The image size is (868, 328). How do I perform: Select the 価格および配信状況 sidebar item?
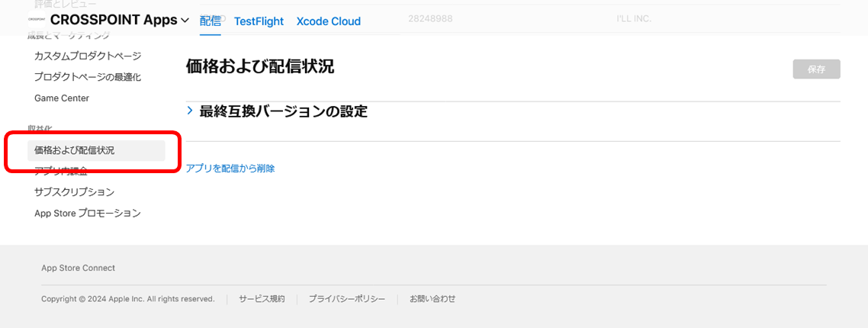pyautogui.click(x=75, y=150)
